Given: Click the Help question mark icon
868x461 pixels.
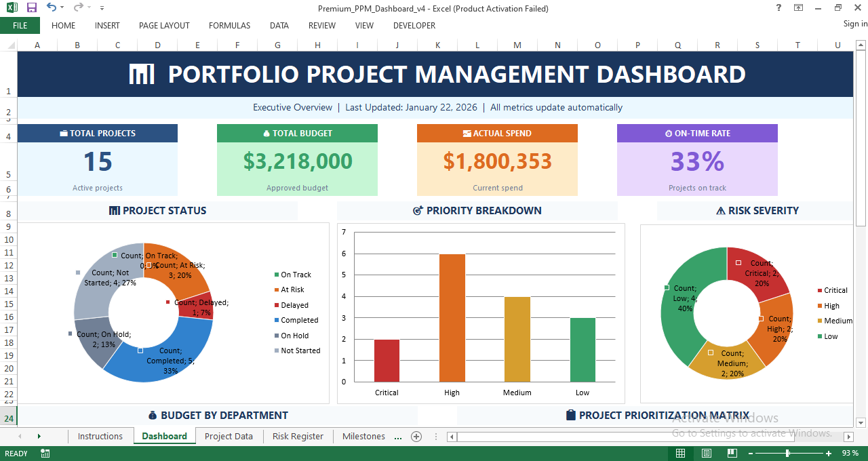Looking at the screenshot, I should pyautogui.click(x=778, y=8).
